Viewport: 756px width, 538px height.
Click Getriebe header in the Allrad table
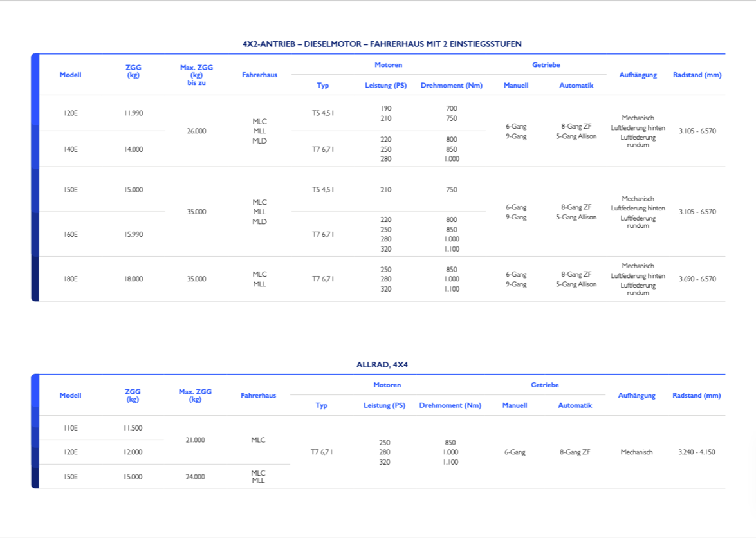(x=544, y=385)
